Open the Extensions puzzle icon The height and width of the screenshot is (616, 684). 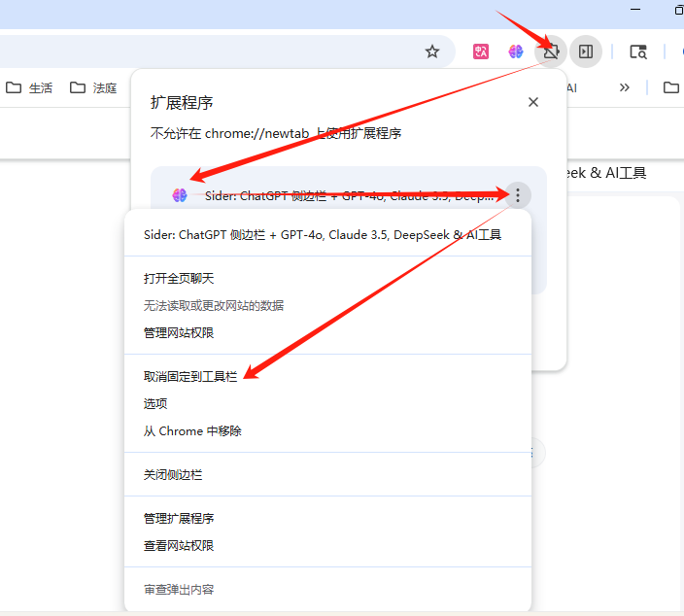pos(551,51)
